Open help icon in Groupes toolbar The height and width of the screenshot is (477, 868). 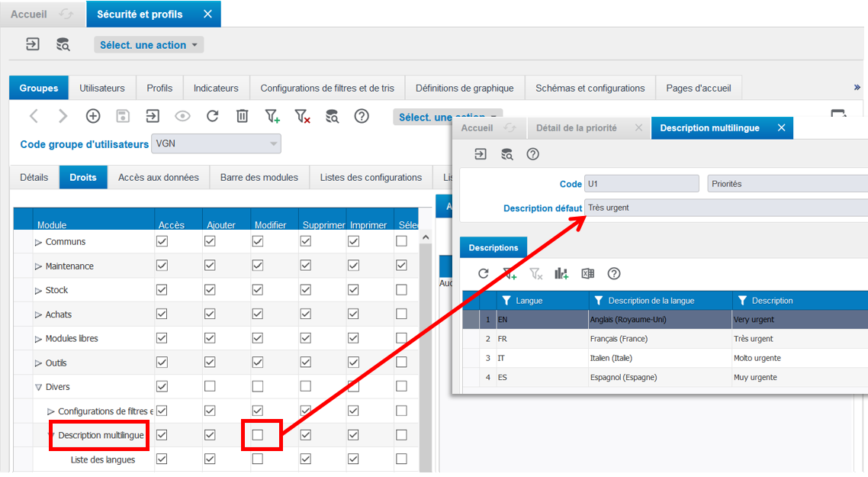point(362,116)
